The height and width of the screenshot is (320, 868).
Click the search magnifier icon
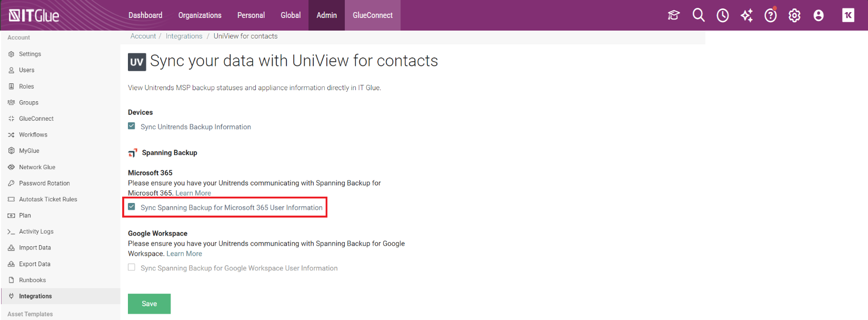[x=699, y=15]
